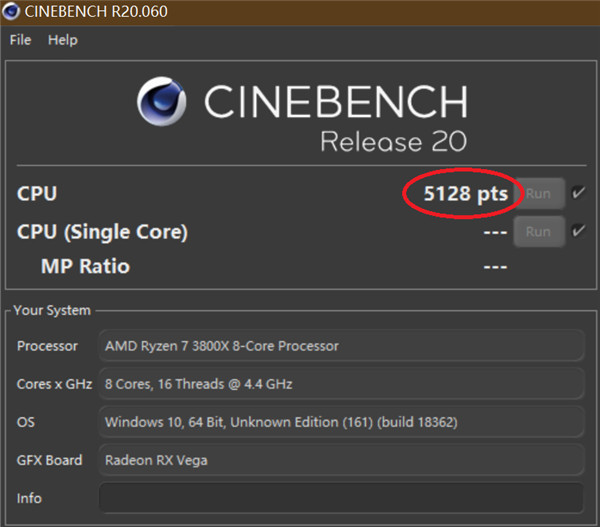Click the Info text field
The image size is (600, 527).
[340, 497]
